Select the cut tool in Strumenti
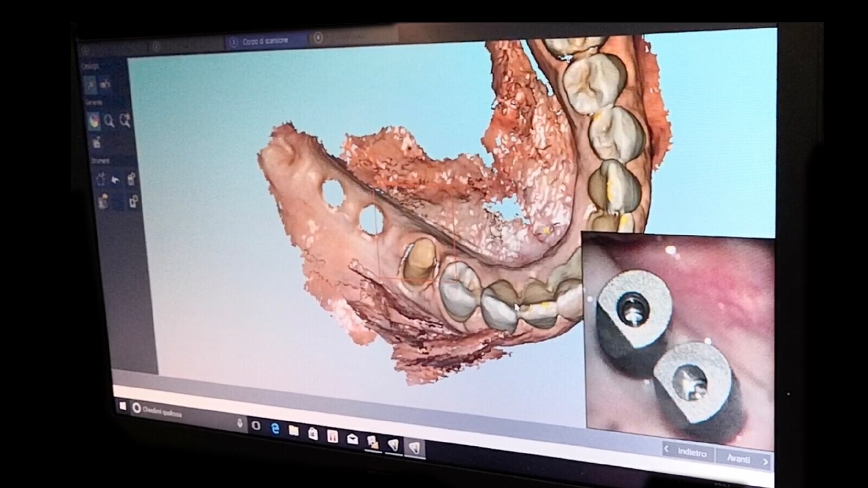 coord(100,179)
